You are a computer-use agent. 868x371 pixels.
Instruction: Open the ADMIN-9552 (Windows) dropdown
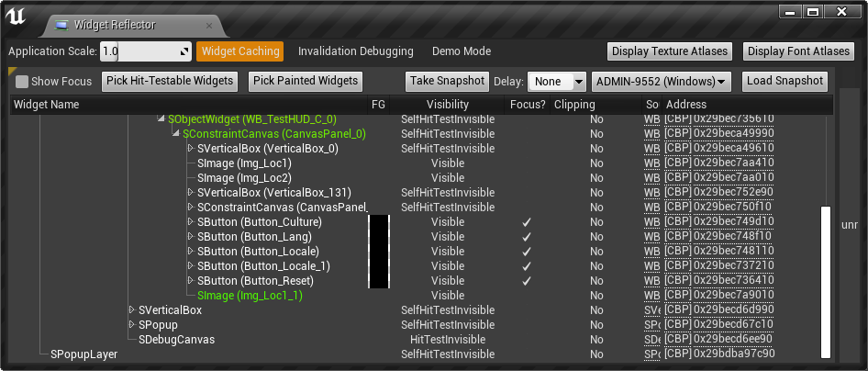coord(662,82)
